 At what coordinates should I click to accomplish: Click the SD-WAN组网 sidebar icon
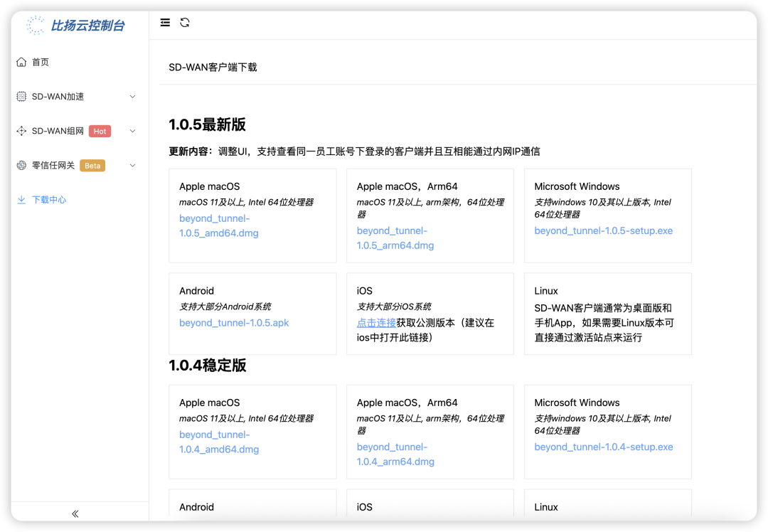21,131
